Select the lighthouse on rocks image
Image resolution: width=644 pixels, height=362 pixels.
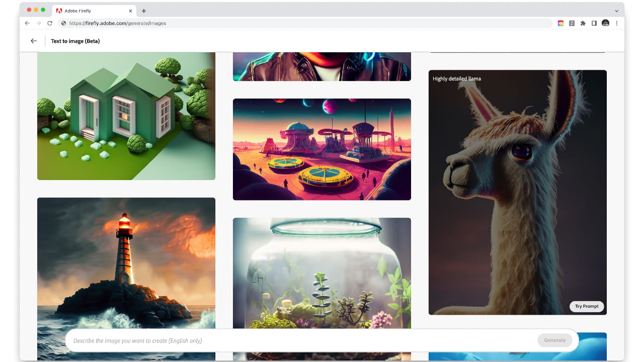126,261
